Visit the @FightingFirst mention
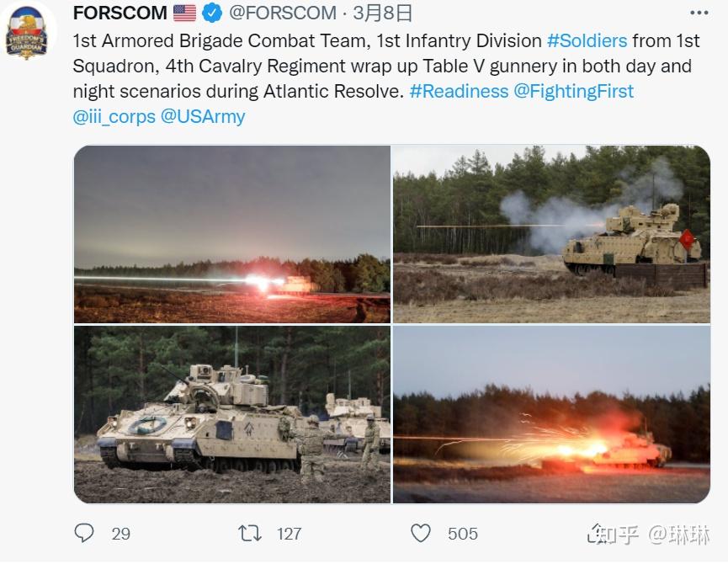Screen dimensions: 728x564 [x=573, y=91]
